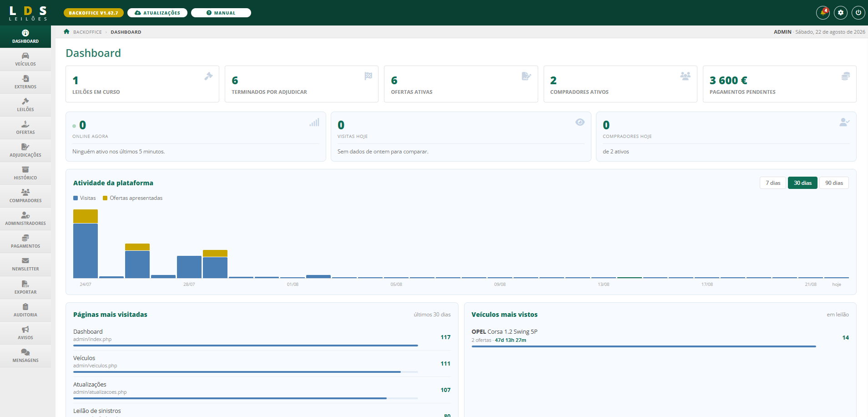Screen dimensions: 868x417
Task: Toggle Ofertas apresentadas legend swatch
Action: pyautogui.click(x=105, y=198)
